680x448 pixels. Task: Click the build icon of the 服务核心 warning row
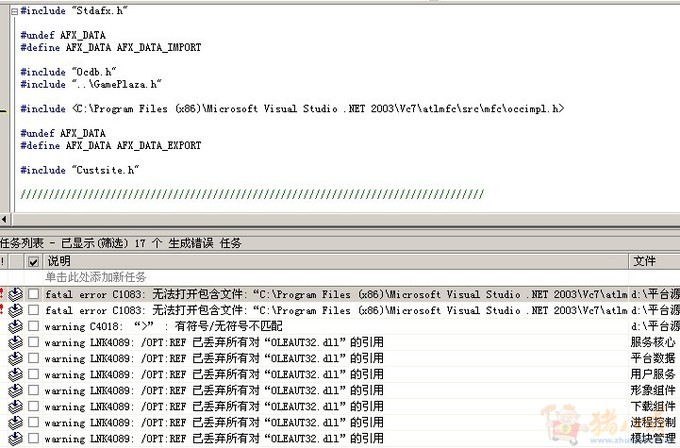(x=16, y=342)
